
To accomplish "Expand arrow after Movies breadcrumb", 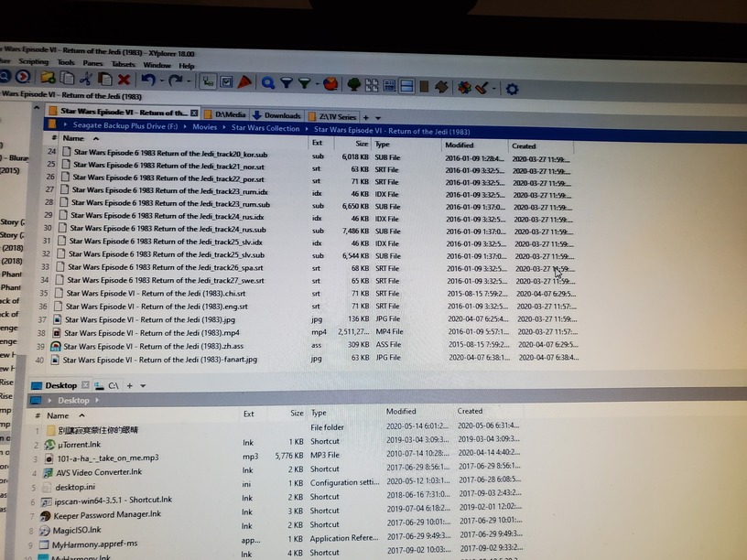I will 224,127.
